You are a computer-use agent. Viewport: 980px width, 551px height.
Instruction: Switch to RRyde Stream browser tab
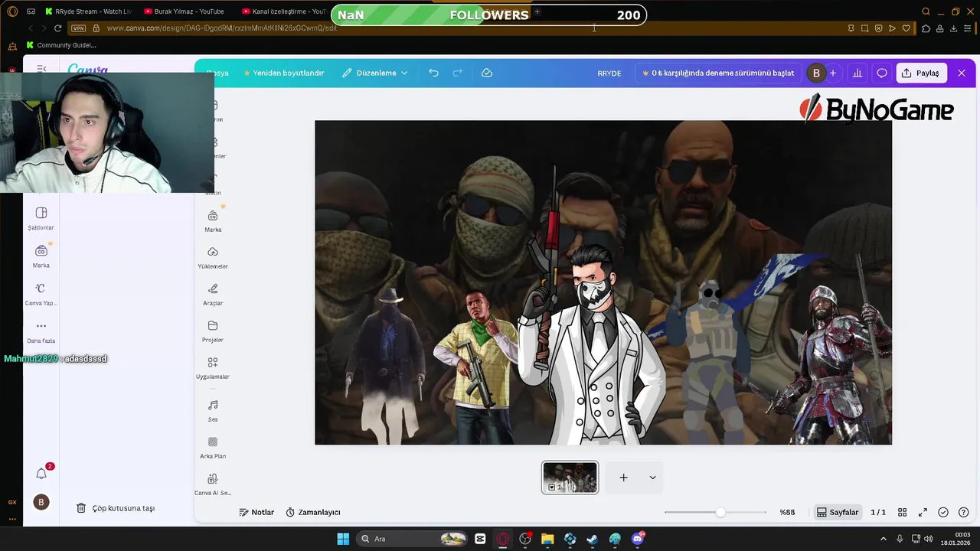(x=88, y=11)
